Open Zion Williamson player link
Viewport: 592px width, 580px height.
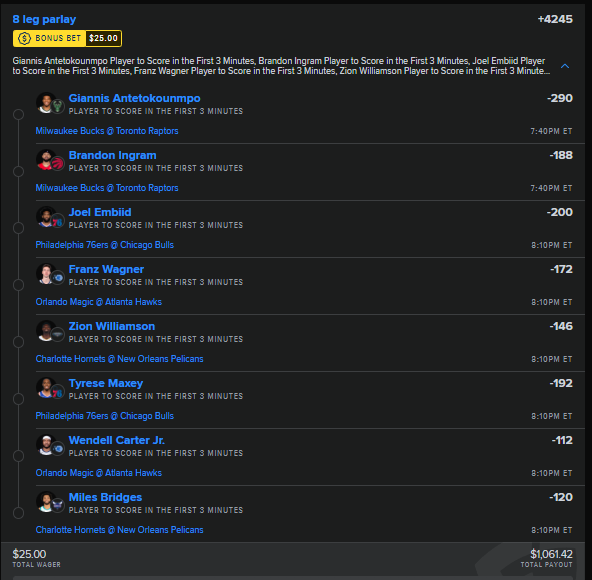[112, 326]
